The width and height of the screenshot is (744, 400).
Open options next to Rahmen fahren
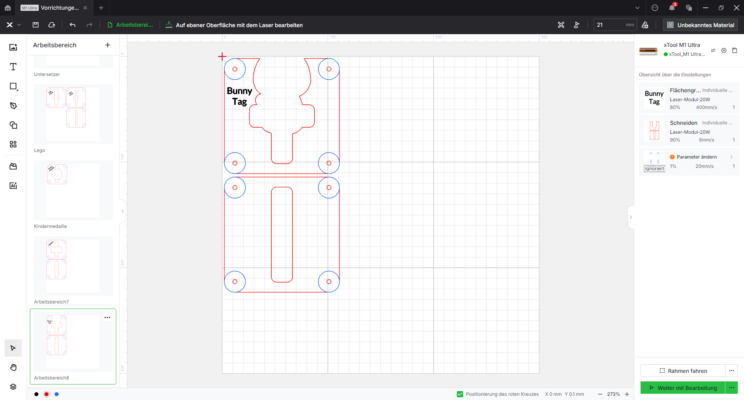click(732, 371)
